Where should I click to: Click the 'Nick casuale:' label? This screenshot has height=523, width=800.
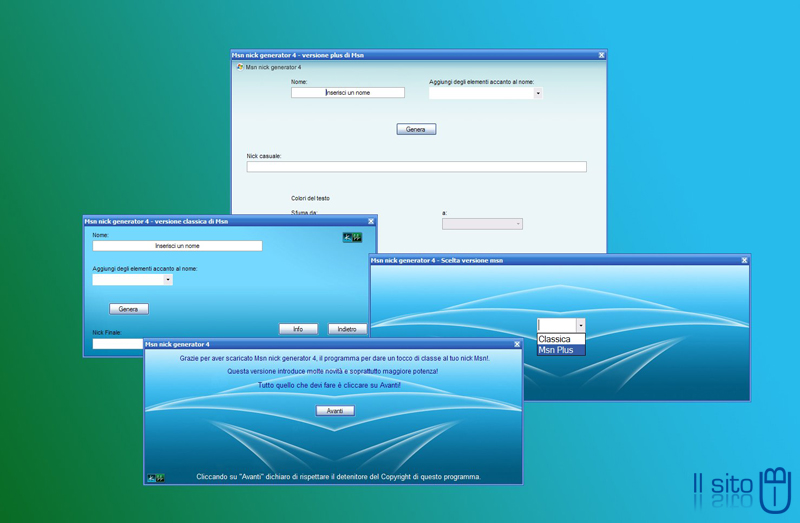pyautogui.click(x=264, y=156)
